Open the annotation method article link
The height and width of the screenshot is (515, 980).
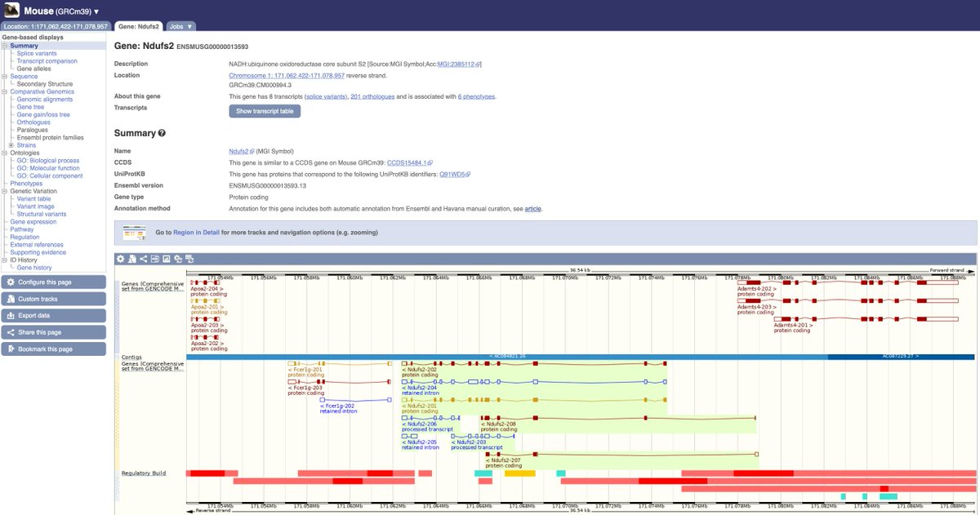(532, 209)
